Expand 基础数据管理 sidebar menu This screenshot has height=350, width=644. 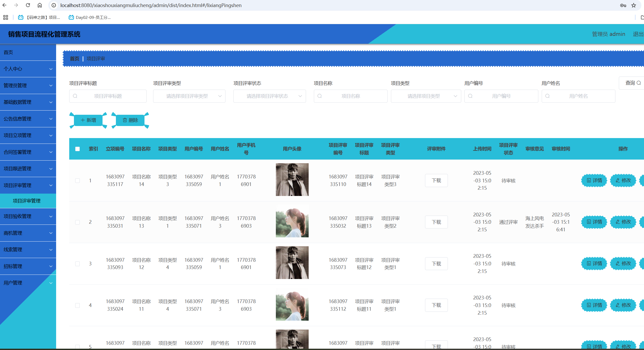[28, 102]
